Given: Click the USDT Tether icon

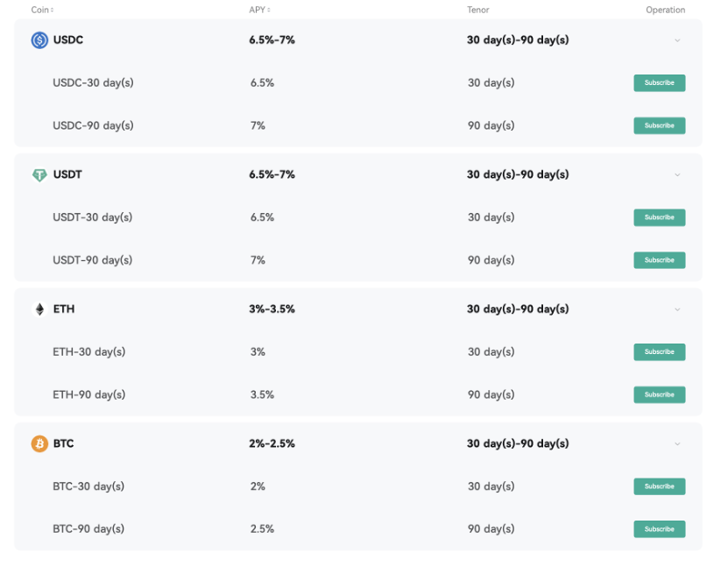Looking at the screenshot, I should [x=39, y=174].
